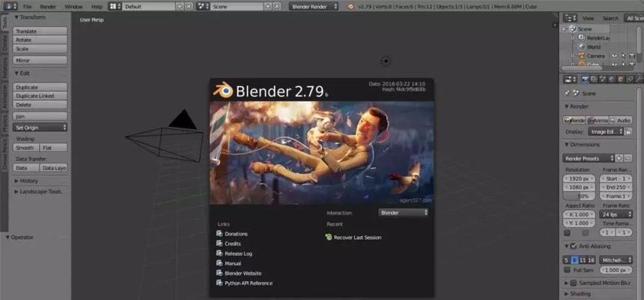
Task: Open the outliner editor type icon
Action: tap(570, 18)
